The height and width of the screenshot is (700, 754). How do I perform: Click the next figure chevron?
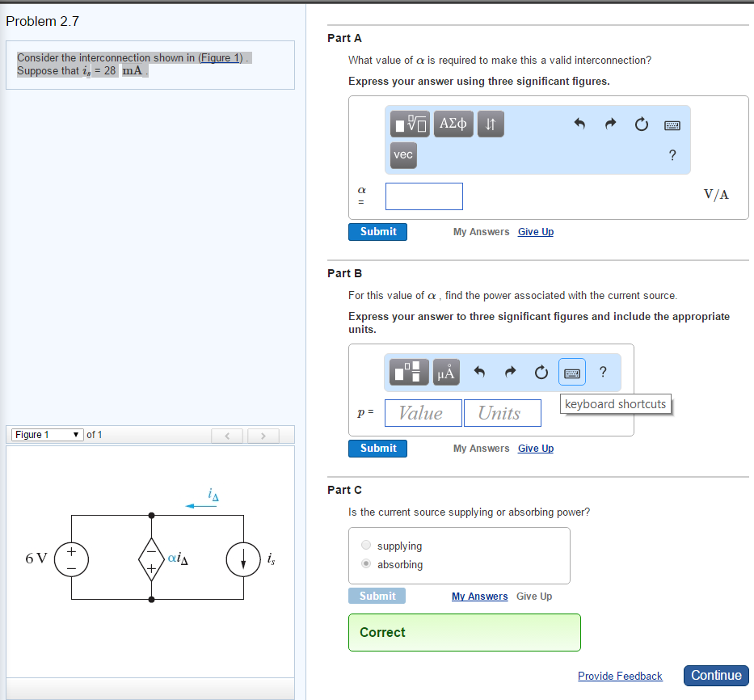coord(263,435)
